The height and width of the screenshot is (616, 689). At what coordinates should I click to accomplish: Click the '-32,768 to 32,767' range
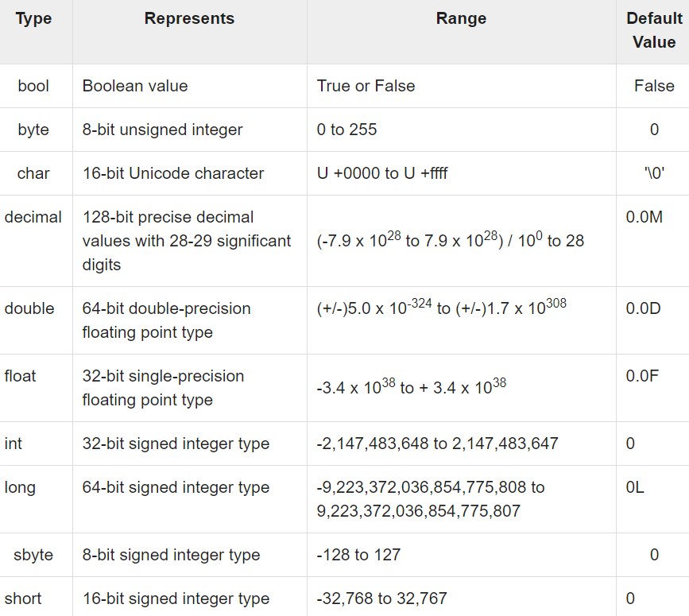[x=381, y=599]
